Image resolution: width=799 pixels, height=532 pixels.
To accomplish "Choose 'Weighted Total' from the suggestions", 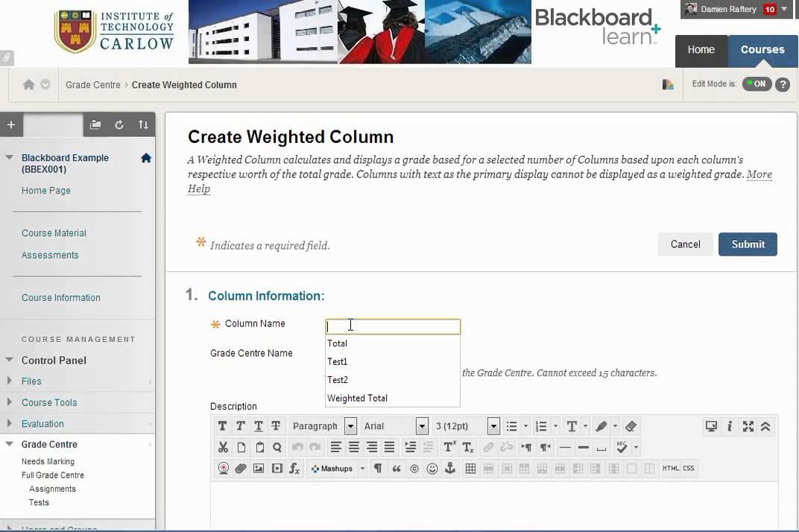I will pyautogui.click(x=392, y=399).
